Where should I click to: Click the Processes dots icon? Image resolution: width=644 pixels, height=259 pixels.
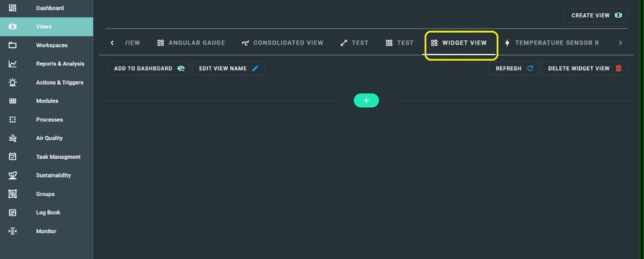pyautogui.click(x=13, y=120)
